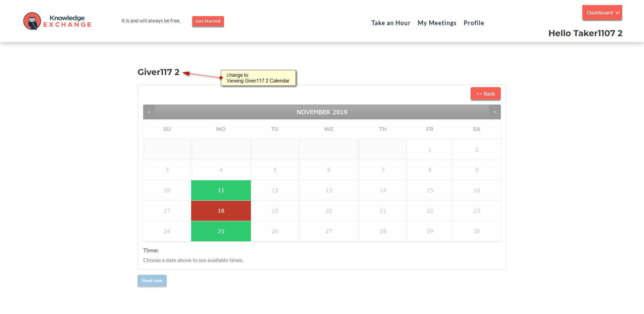Open Profile menu item

tap(474, 23)
